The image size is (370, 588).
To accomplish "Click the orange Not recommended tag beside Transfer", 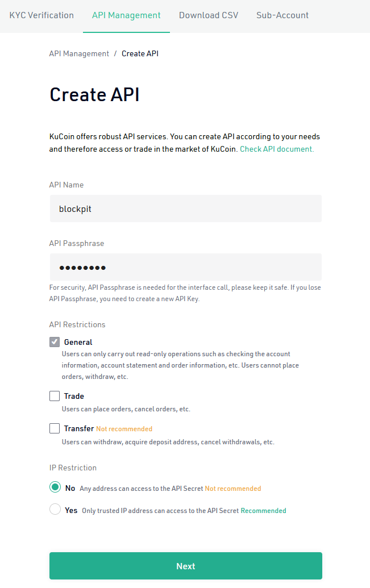I will click(124, 428).
